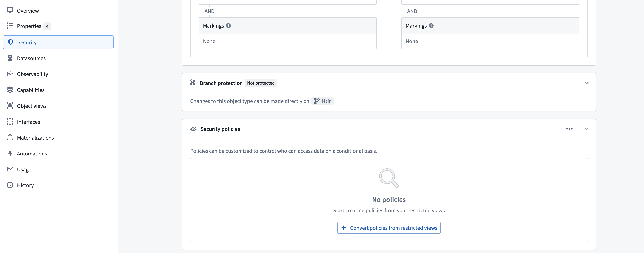Open the Markings info tooltip on the left
The image size is (644, 253).
(x=229, y=25)
